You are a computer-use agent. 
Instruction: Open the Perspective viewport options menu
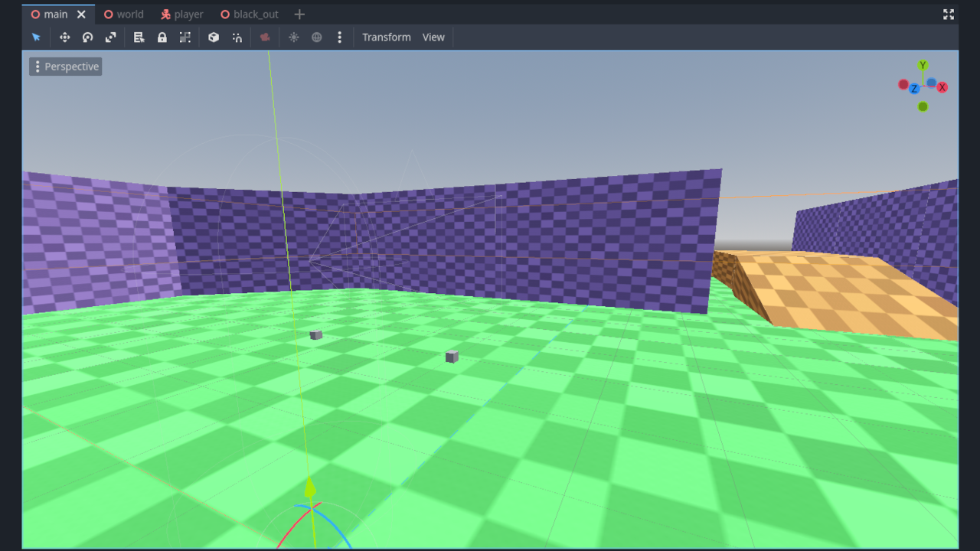pos(66,67)
